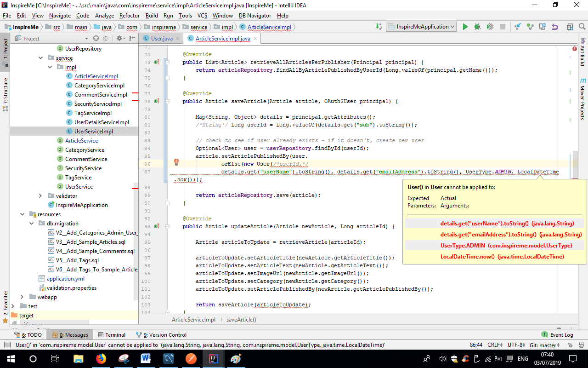The height and width of the screenshot is (368, 588).
Task: Open the InspireMeApplication run configuration dropdown
Action: click(x=421, y=27)
